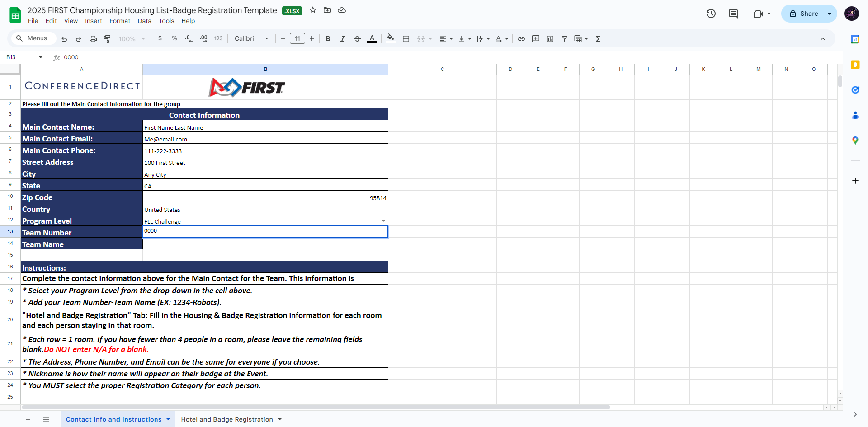Screen dimensions: 868x427
Task: Decrease decimal places
Action: coord(189,39)
